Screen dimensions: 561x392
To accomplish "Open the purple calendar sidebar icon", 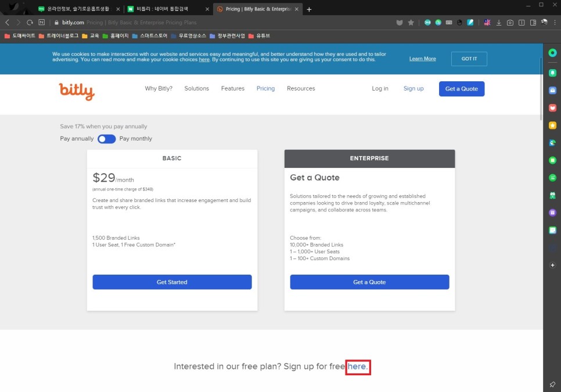I will pyautogui.click(x=552, y=213).
